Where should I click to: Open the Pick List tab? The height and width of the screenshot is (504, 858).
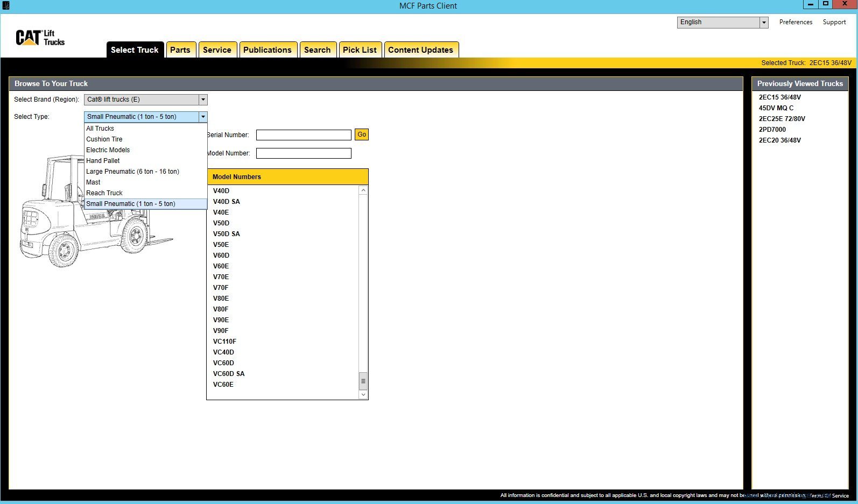click(x=360, y=49)
